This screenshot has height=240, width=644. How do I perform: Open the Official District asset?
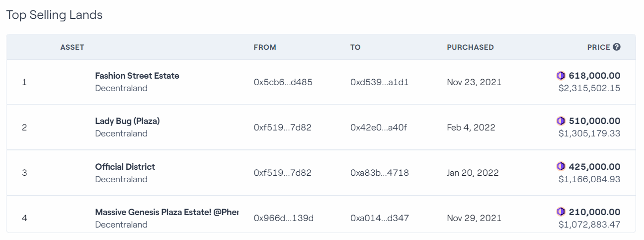click(125, 167)
